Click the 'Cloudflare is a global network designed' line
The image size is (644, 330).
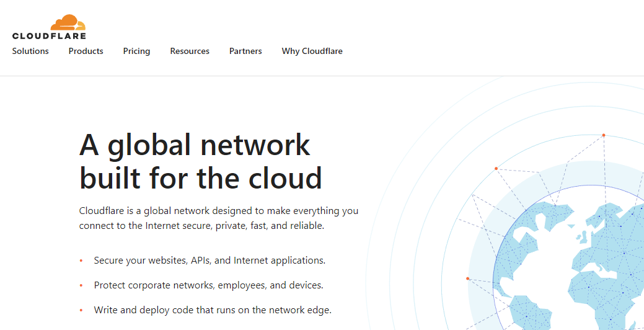[219, 212]
